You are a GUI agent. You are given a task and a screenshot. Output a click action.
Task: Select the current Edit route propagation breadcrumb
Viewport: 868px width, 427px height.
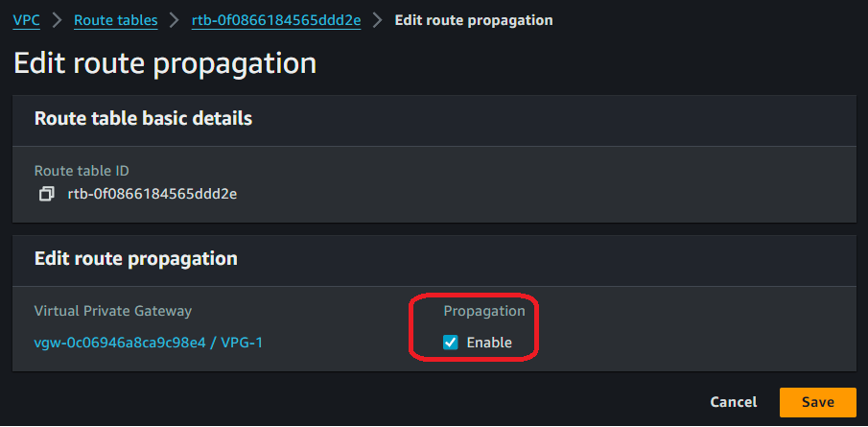474,20
